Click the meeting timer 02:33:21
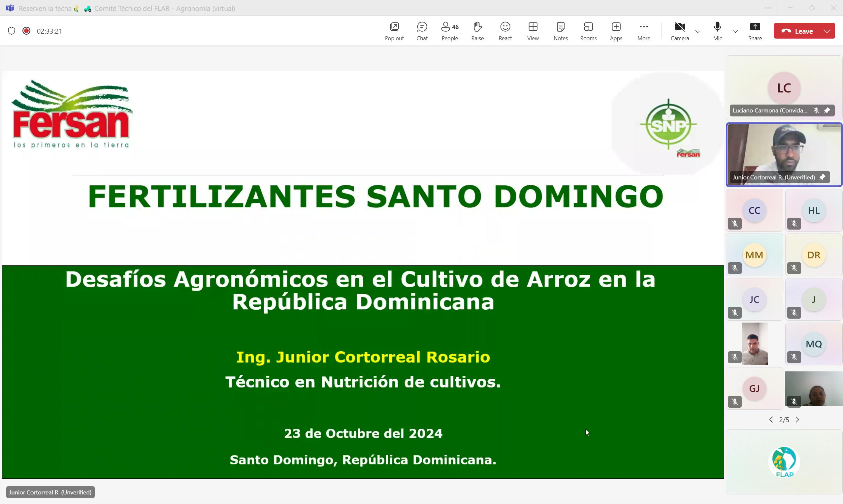 49,31
